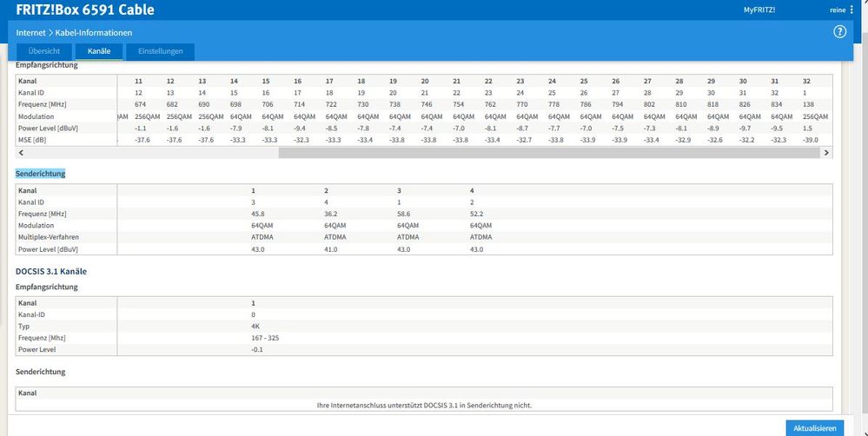Open the Einstellungen tab
Viewport: 868px width, 436px height.
(x=161, y=51)
